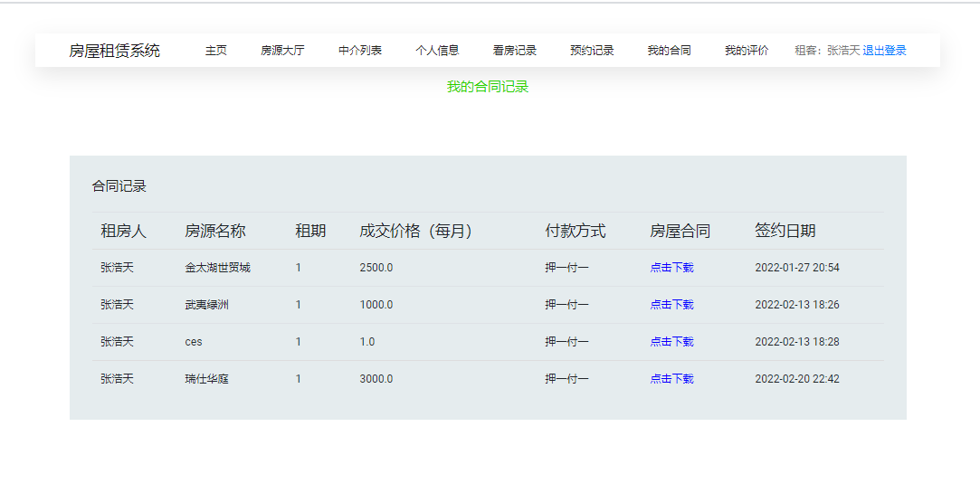Select the ces listing name cell
This screenshot has height=493, width=980.
click(194, 342)
